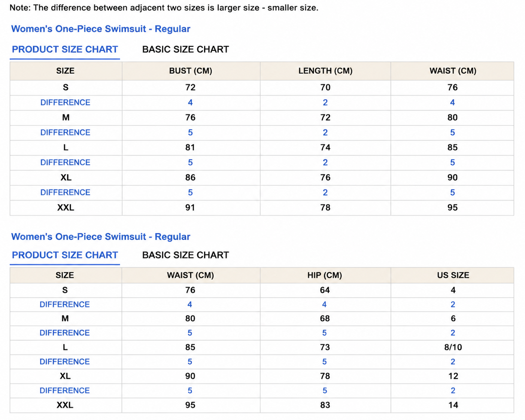This screenshot has width=525, height=420.
Task: Click the US SIZE column header
Action: click(x=453, y=275)
